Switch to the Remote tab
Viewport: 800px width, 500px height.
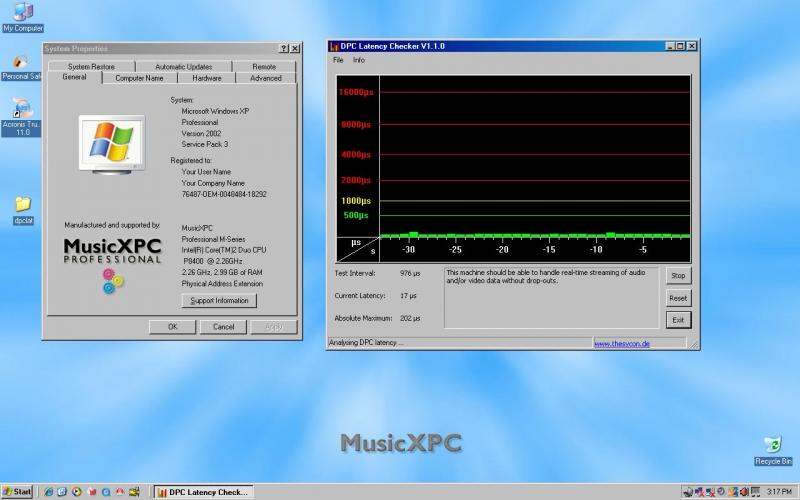tap(264, 66)
